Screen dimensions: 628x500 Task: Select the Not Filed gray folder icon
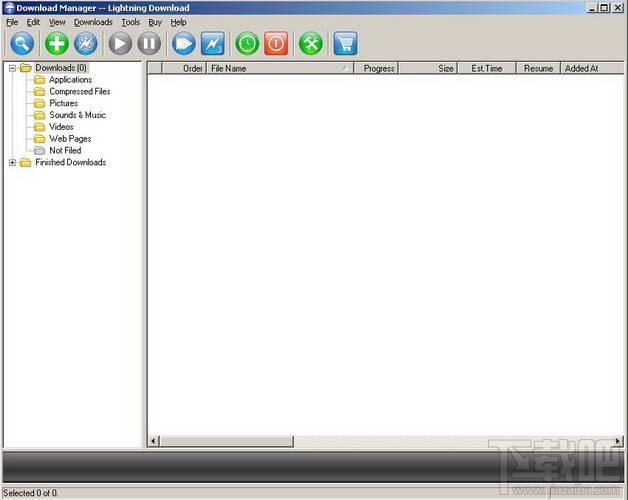40,151
